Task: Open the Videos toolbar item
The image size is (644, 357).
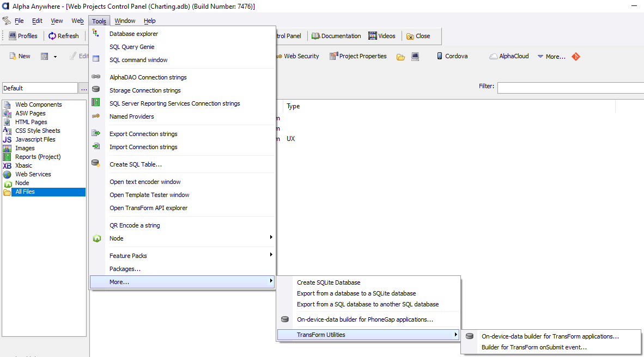Action: click(381, 36)
